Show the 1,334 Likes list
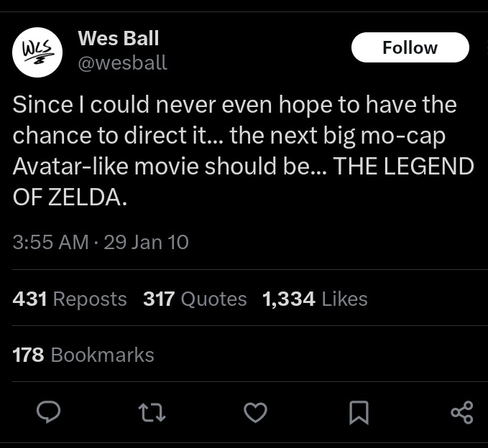 pyautogui.click(x=315, y=299)
